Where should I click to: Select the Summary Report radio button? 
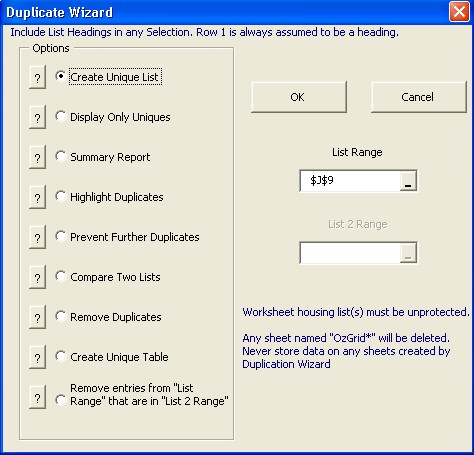click(x=61, y=156)
